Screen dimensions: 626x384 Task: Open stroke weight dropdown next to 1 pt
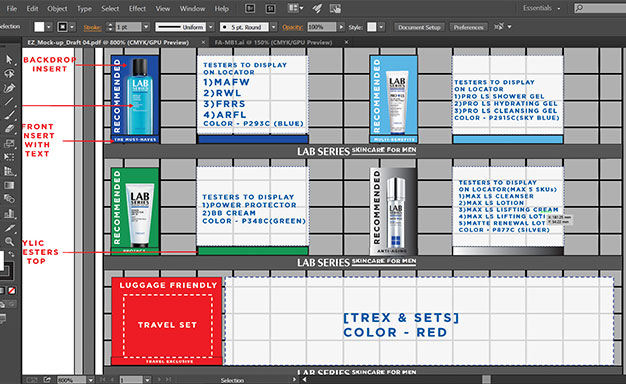(146, 27)
